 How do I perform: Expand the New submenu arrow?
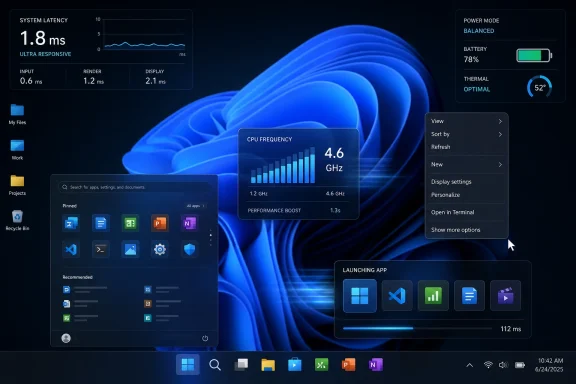click(500, 165)
